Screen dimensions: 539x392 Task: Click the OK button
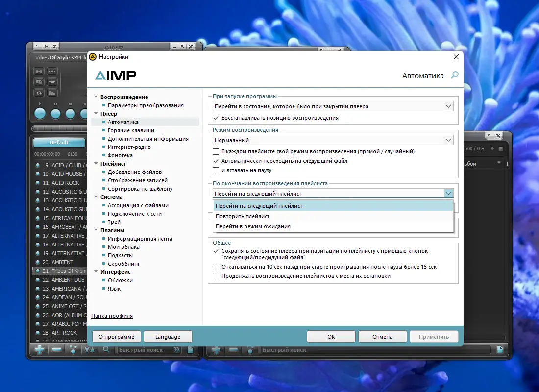tap(331, 337)
